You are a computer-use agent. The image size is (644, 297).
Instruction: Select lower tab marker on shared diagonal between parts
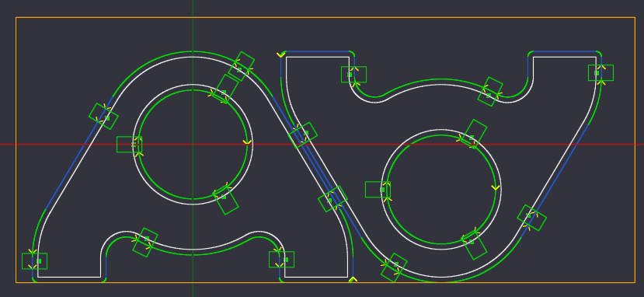coord(332,199)
